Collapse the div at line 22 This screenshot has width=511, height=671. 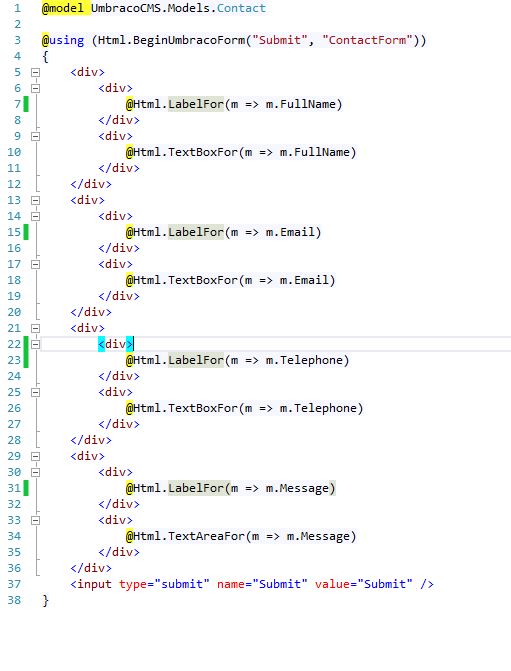click(36, 344)
